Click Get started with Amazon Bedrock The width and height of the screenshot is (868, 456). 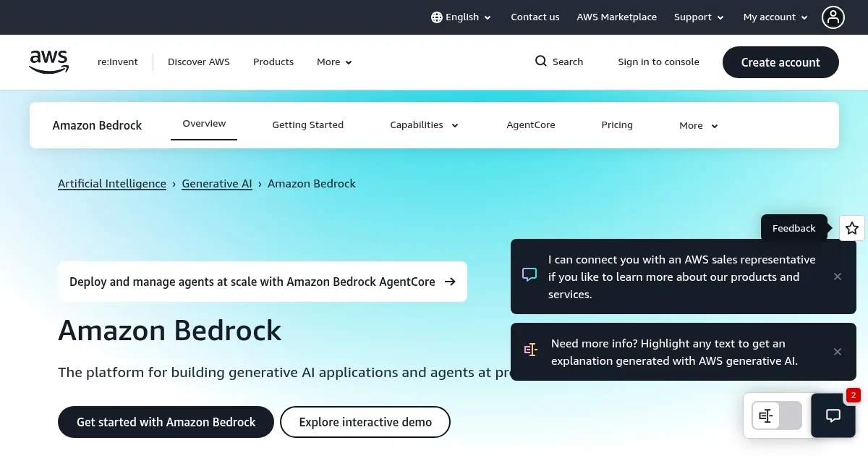[166, 422]
